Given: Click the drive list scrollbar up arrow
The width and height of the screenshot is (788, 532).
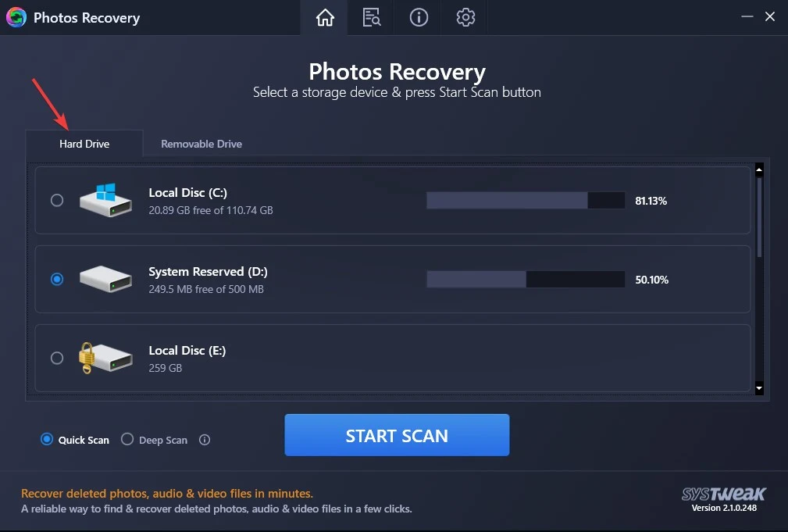Looking at the screenshot, I should (x=759, y=170).
